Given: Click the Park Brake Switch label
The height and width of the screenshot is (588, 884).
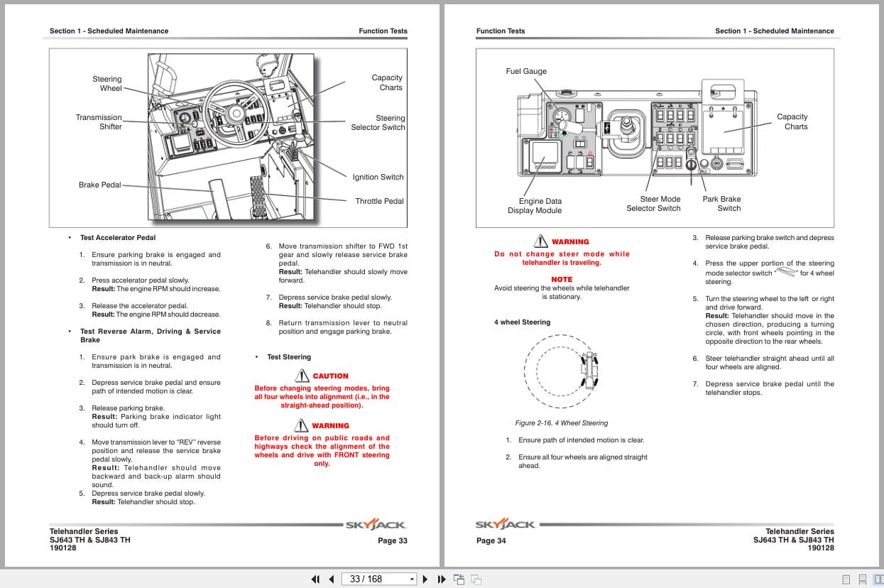Looking at the screenshot, I should 721,204.
